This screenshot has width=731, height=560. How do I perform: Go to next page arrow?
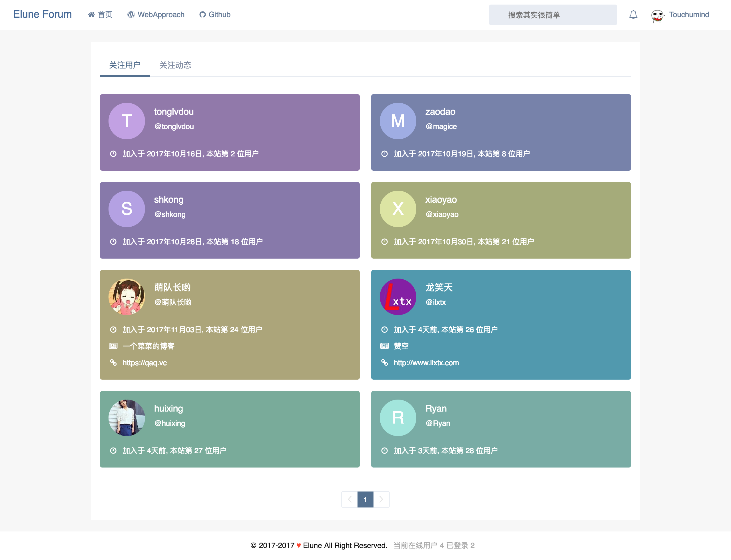point(381,499)
